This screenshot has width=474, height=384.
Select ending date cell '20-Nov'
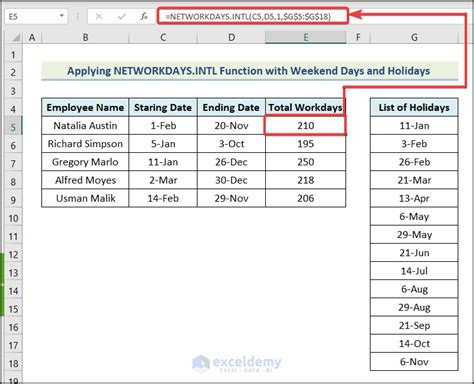(x=231, y=126)
